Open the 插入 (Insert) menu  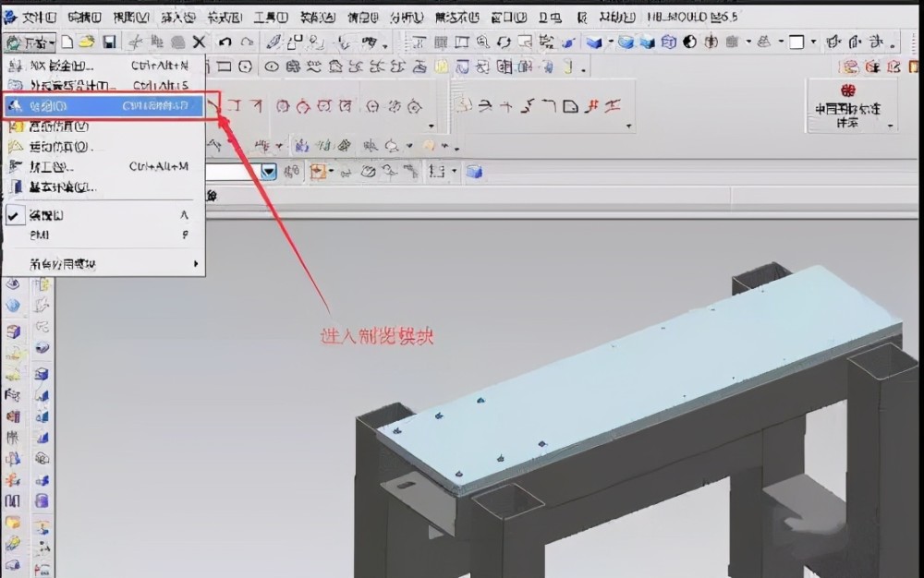[x=177, y=17]
